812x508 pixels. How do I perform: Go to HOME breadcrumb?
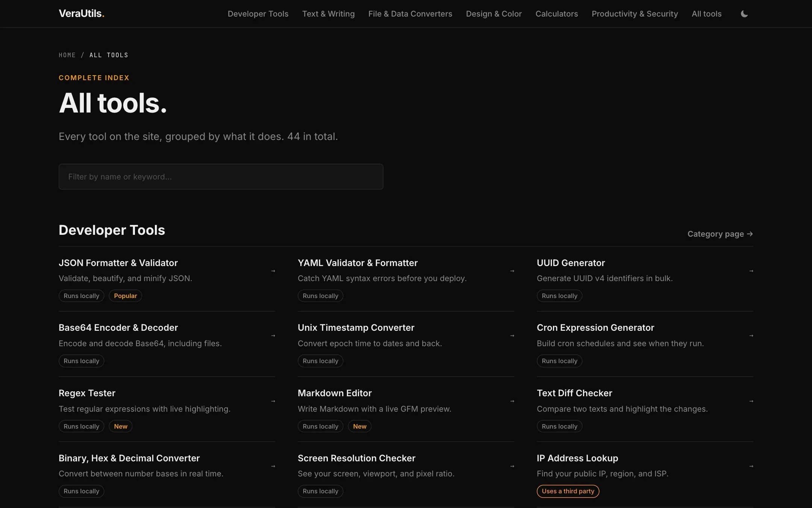click(67, 55)
